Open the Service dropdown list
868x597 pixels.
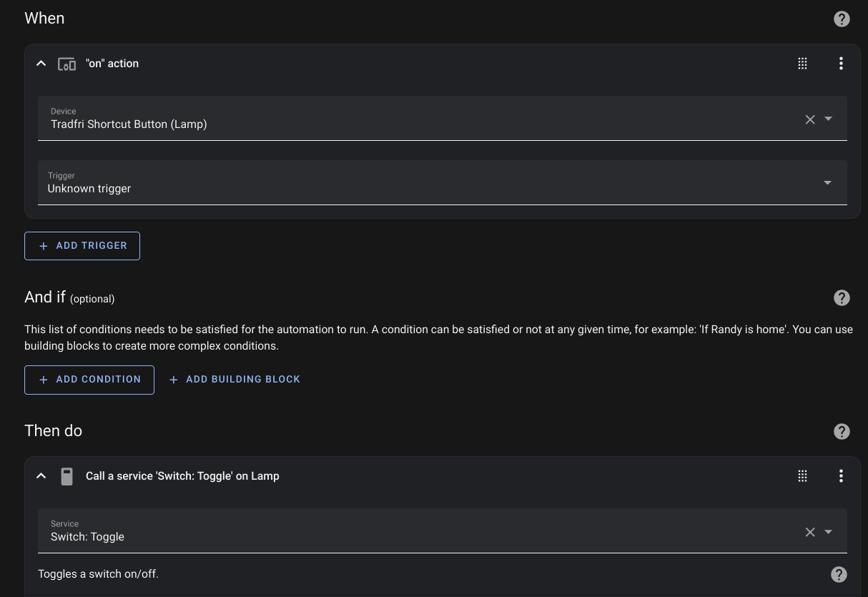pyautogui.click(x=828, y=532)
